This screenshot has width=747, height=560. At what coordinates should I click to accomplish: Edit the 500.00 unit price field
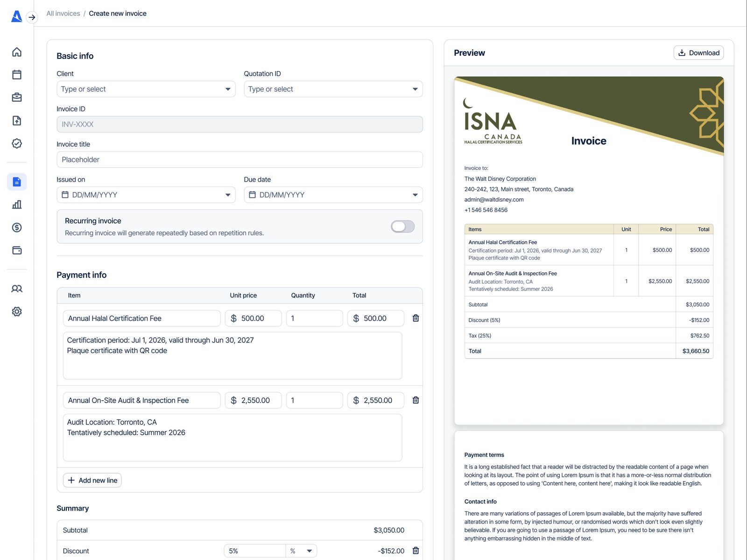click(254, 319)
